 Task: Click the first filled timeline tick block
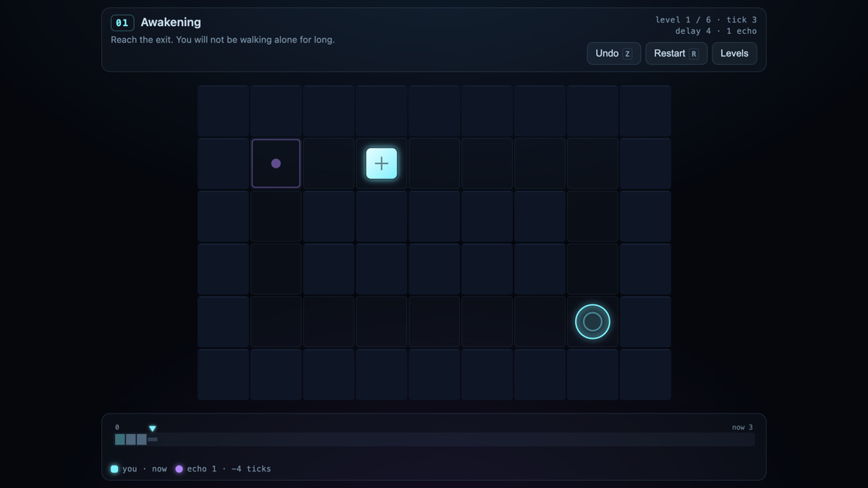[x=120, y=440]
